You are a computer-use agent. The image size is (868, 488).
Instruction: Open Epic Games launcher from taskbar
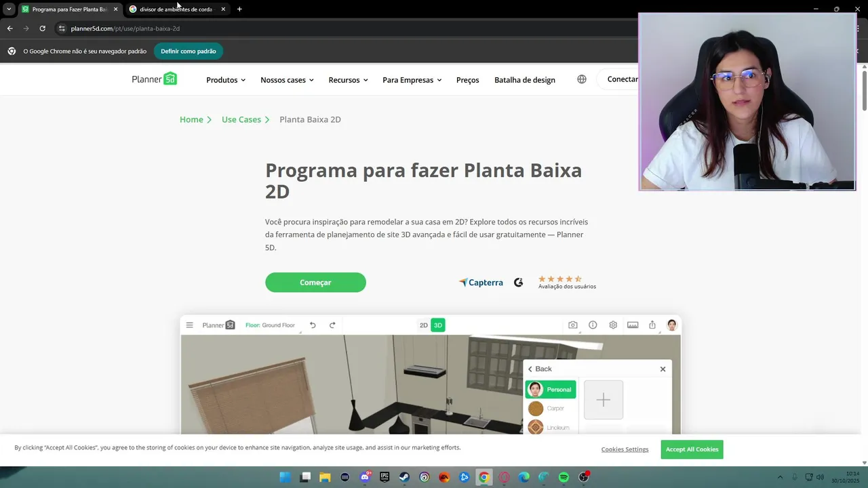click(384, 477)
